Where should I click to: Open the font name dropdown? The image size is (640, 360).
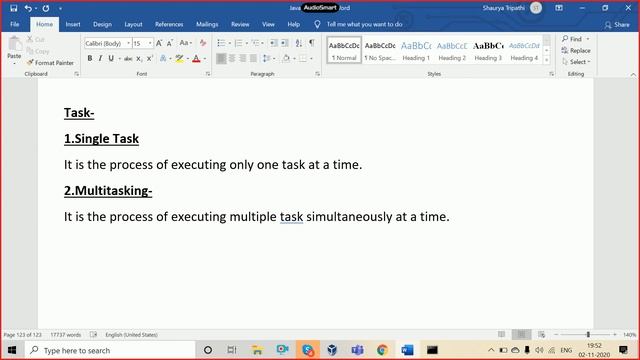(128, 43)
